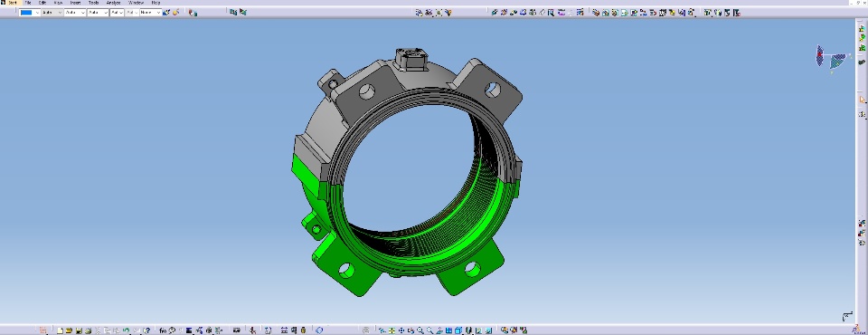Image resolution: width=868 pixels, height=335 pixels.
Task: Create a new document from bottom toolbar
Action: point(60,330)
